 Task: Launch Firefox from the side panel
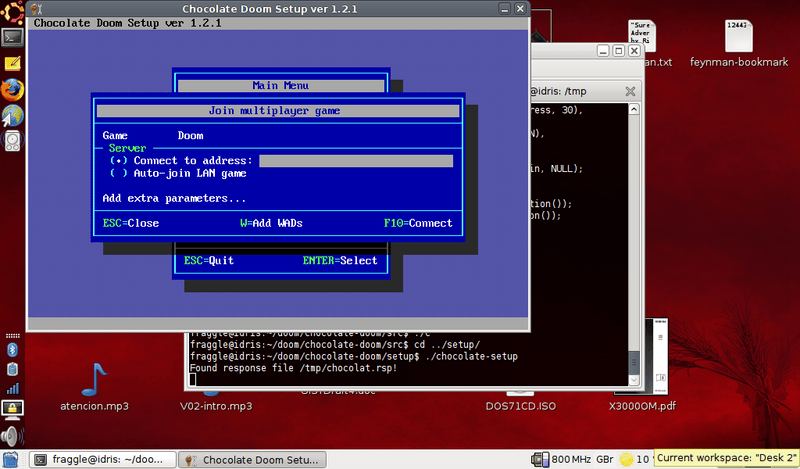[x=12, y=89]
